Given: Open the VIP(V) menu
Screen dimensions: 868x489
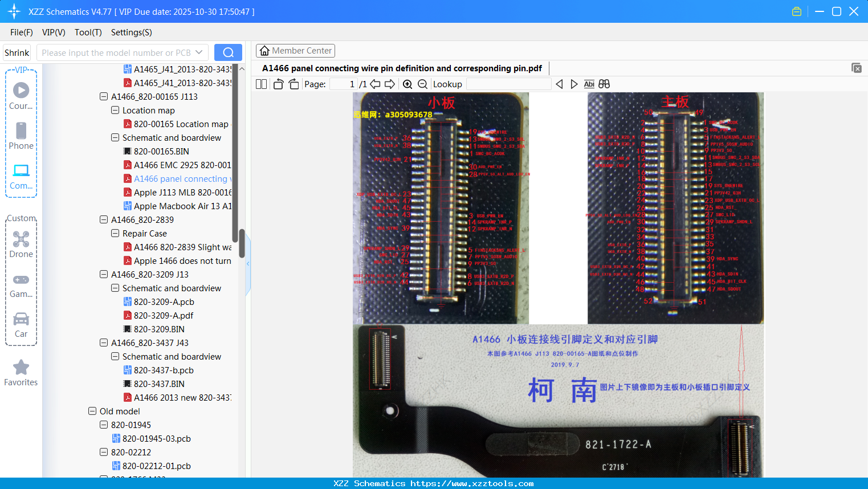Looking at the screenshot, I should (54, 32).
